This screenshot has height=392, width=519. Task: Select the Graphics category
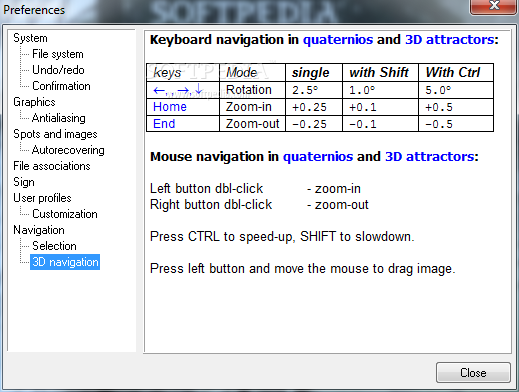34,102
